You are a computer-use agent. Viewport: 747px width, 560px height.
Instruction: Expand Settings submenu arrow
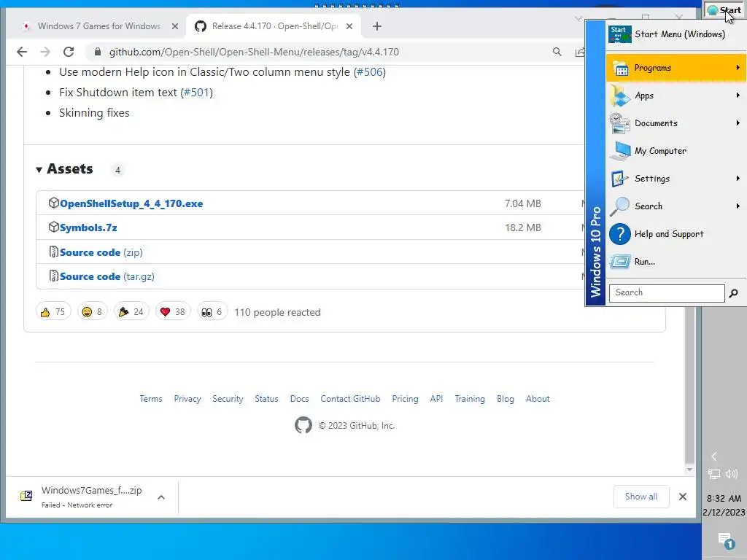(738, 178)
